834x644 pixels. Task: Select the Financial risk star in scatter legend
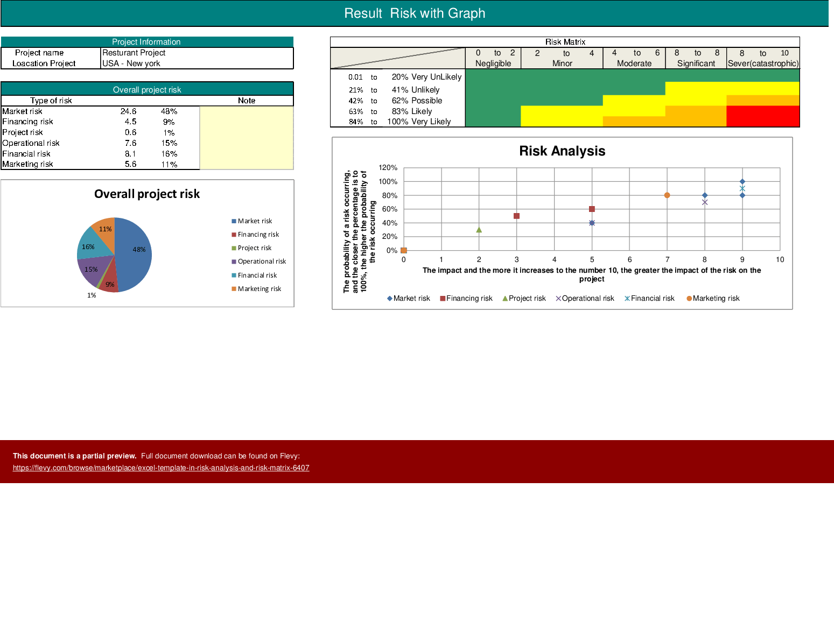627,299
